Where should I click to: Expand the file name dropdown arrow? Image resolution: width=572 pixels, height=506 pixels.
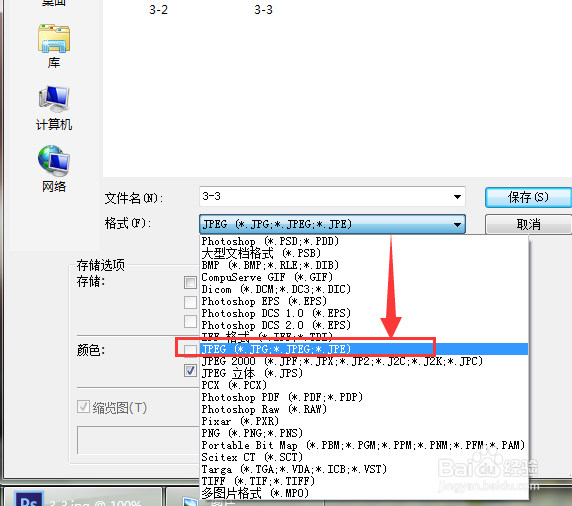457,197
